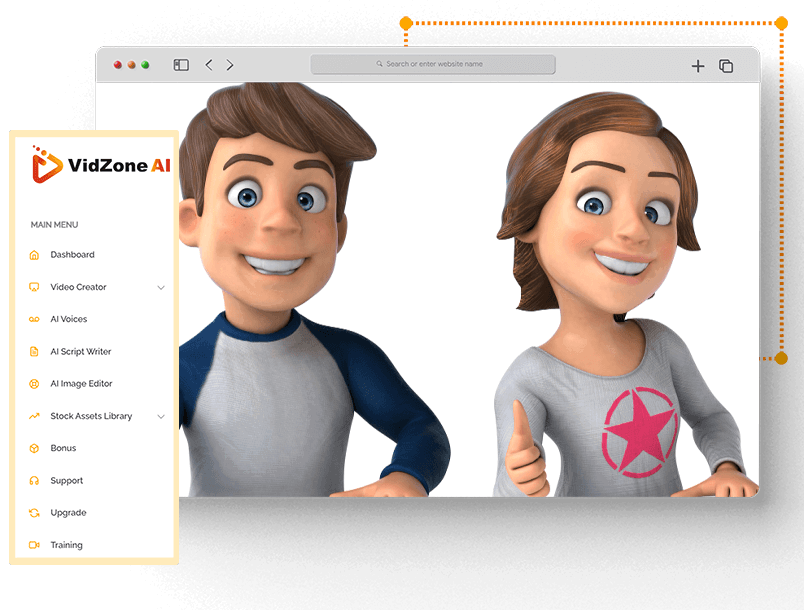Click the Video Creator monitor icon
The image size is (804, 610).
tap(34, 287)
